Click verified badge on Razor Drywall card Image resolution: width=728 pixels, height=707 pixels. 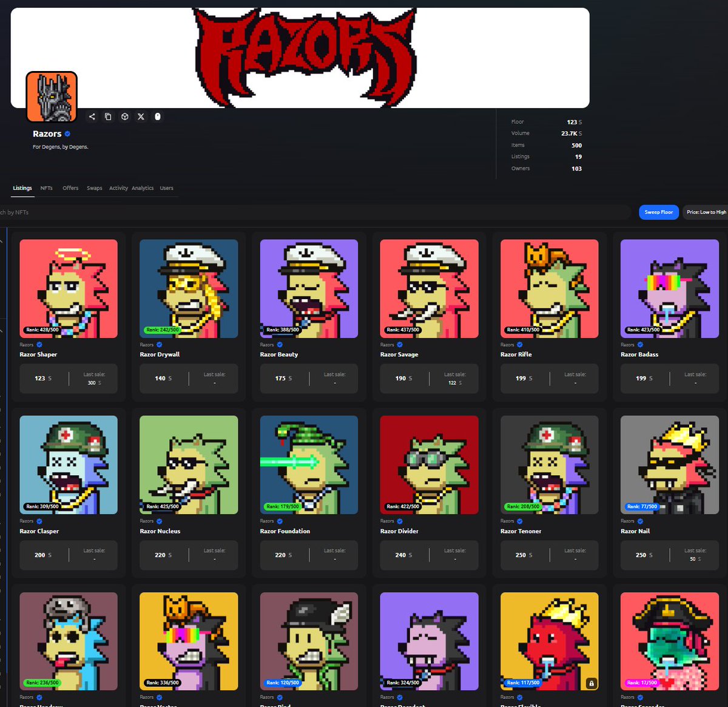point(160,345)
